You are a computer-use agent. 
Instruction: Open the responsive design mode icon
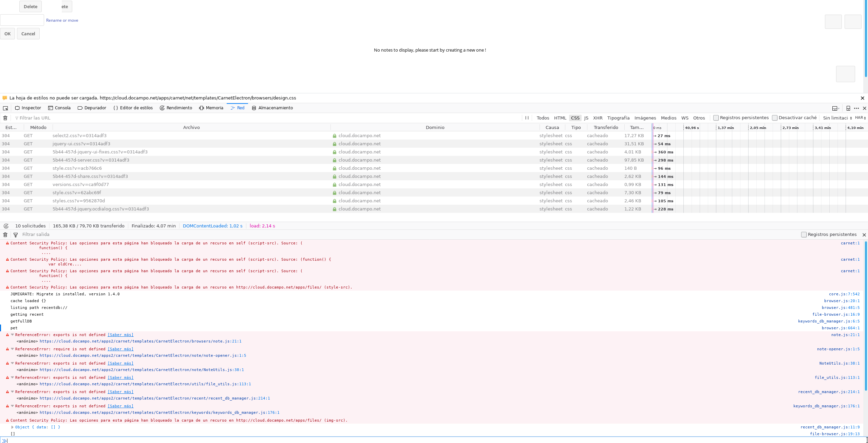tap(848, 108)
